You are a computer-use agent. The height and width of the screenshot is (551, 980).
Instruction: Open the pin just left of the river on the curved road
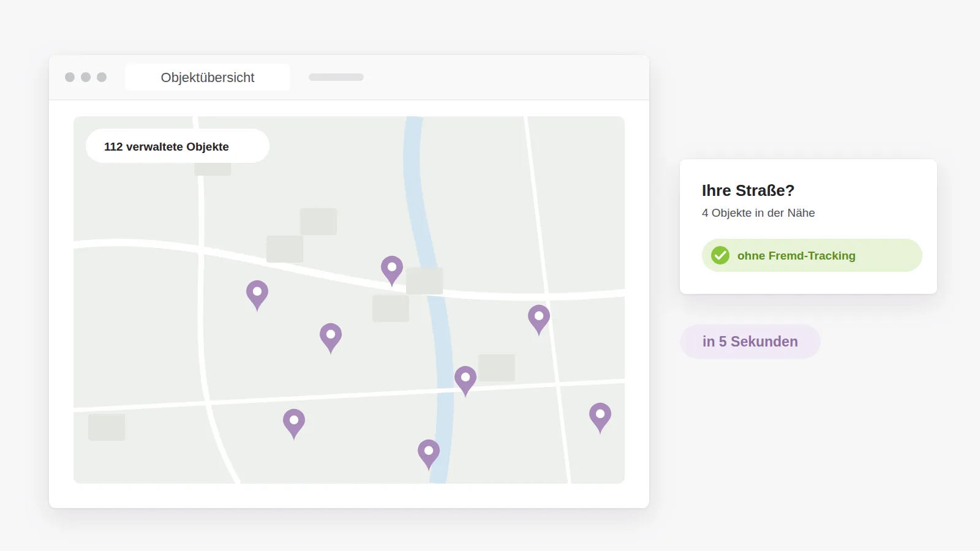click(x=392, y=271)
